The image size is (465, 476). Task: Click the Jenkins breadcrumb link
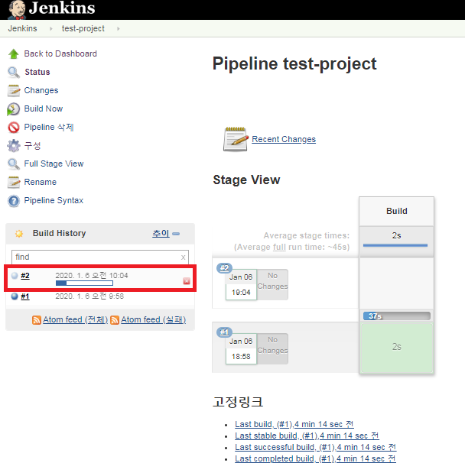tap(22, 28)
